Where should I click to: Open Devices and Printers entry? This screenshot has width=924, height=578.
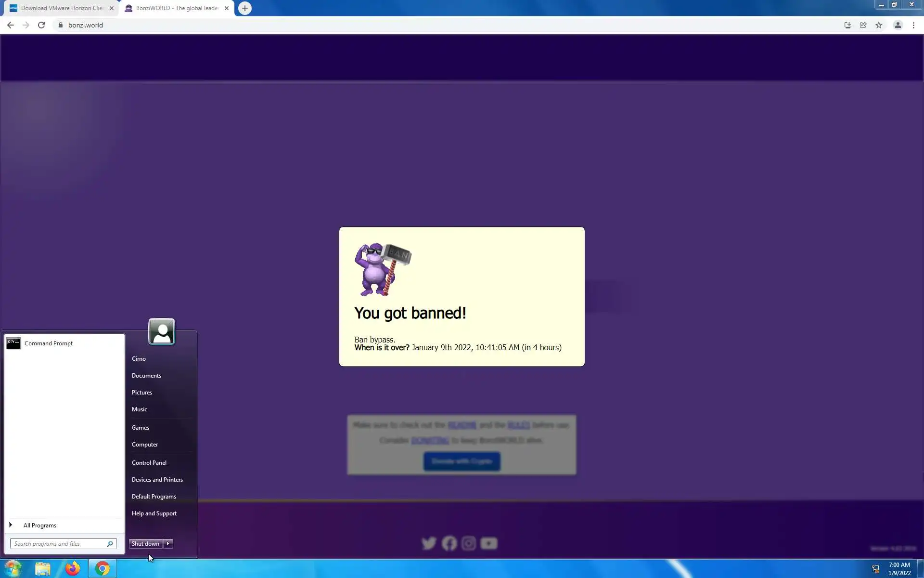click(157, 479)
